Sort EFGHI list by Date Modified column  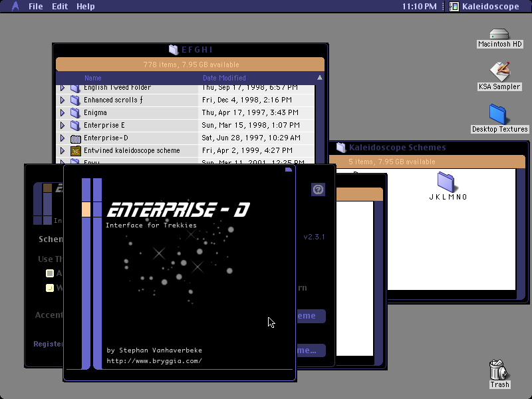tap(224, 78)
